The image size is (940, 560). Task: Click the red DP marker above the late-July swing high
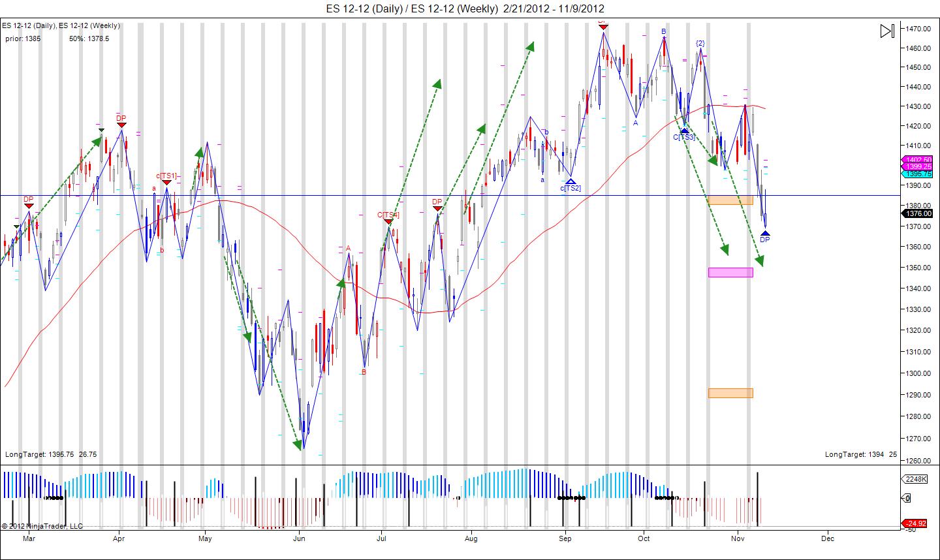pos(437,210)
